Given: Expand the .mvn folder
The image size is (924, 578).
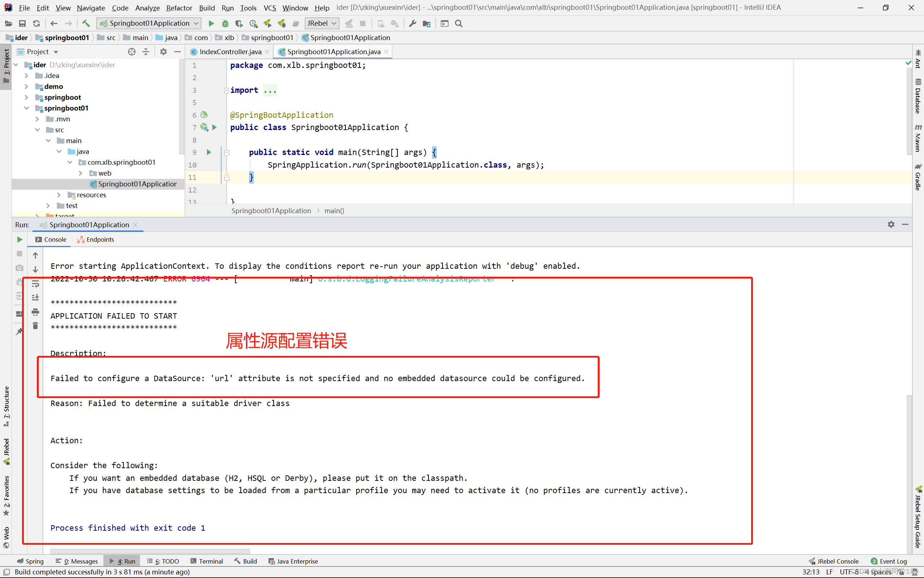Looking at the screenshot, I should pyautogui.click(x=37, y=119).
